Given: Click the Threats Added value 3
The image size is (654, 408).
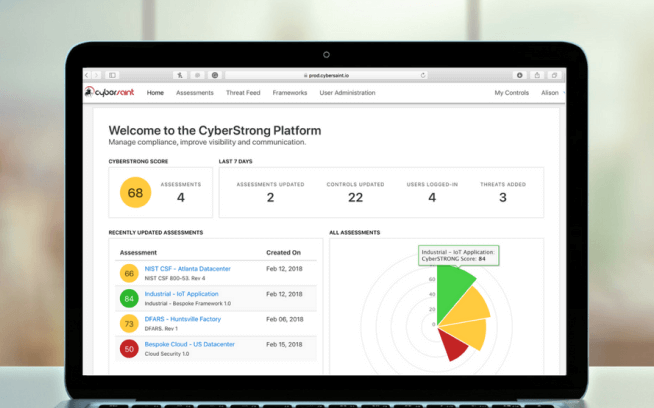Looking at the screenshot, I should click(503, 197).
